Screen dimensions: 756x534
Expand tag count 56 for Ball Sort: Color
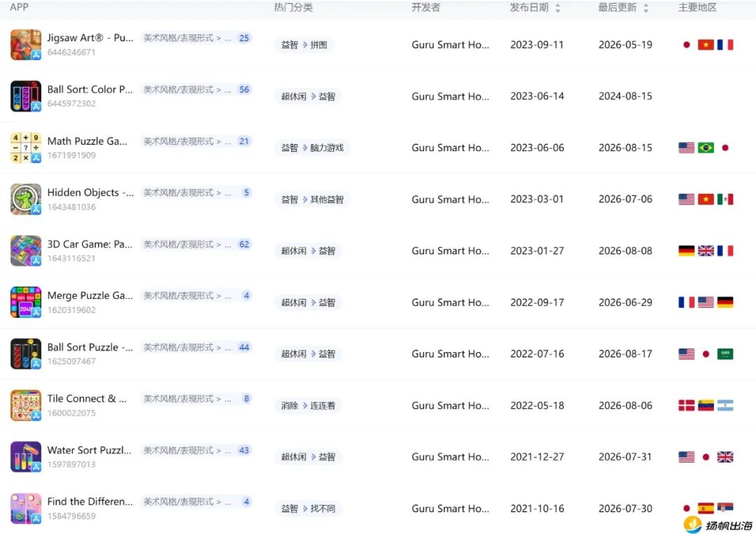pos(244,90)
